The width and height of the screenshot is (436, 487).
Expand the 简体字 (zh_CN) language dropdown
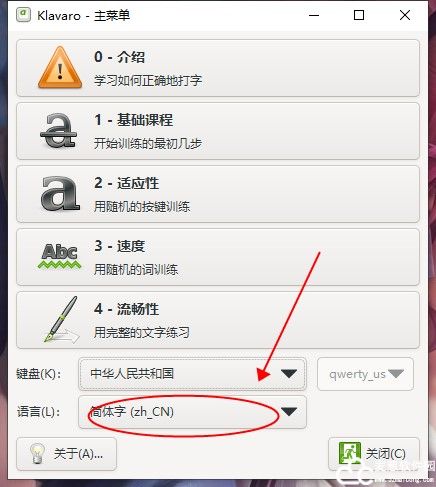[192, 412]
